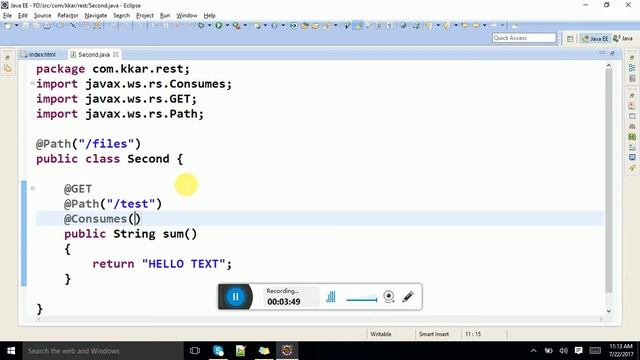The width and height of the screenshot is (640, 360).
Task: Click the recorder volume slider
Action: click(362, 300)
